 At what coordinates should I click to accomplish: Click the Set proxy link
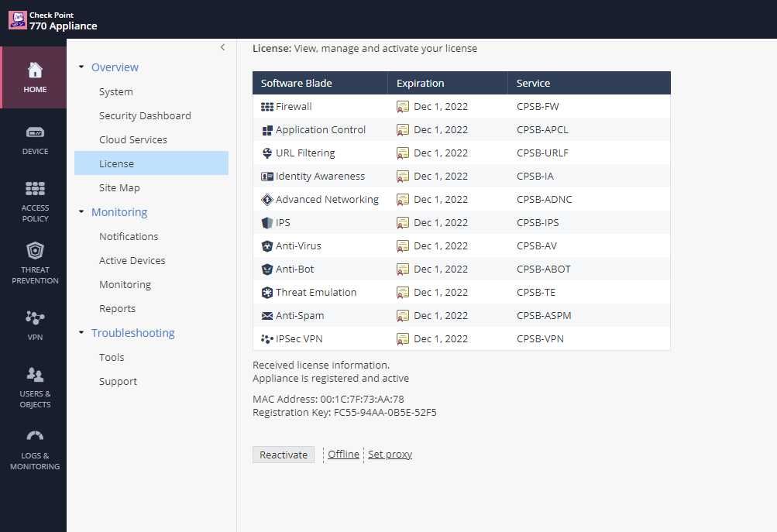[390, 455]
